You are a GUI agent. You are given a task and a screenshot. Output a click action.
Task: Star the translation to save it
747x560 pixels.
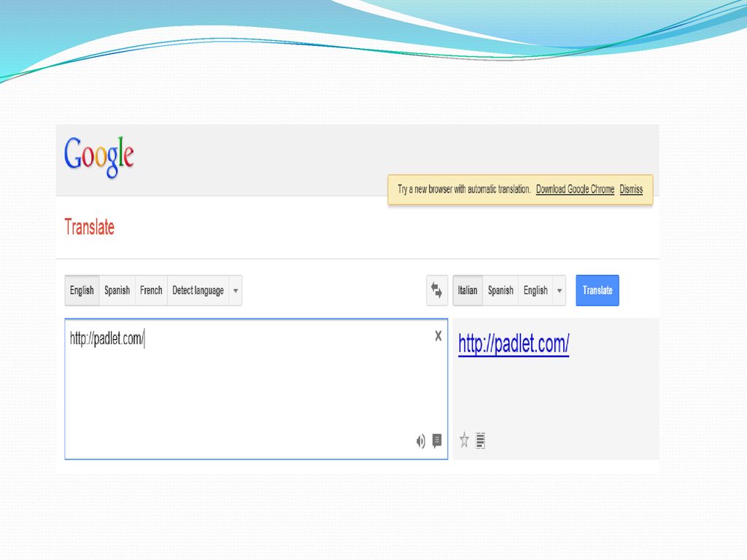point(464,440)
